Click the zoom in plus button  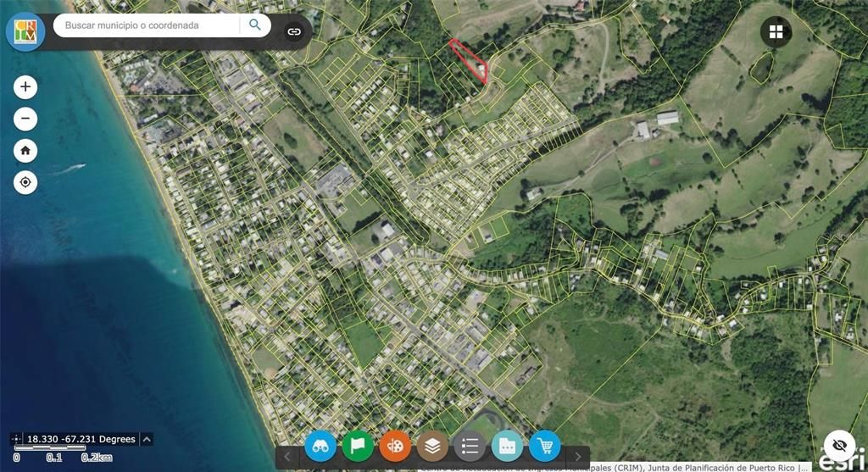tap(25, 86)
